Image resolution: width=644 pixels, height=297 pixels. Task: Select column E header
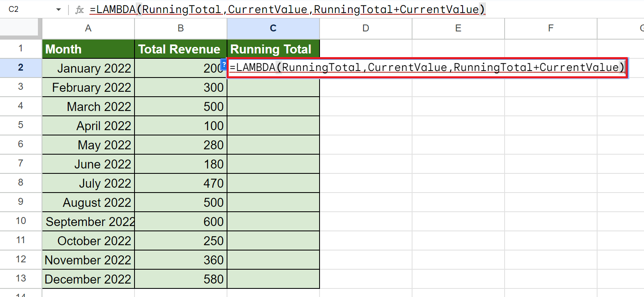458,28
